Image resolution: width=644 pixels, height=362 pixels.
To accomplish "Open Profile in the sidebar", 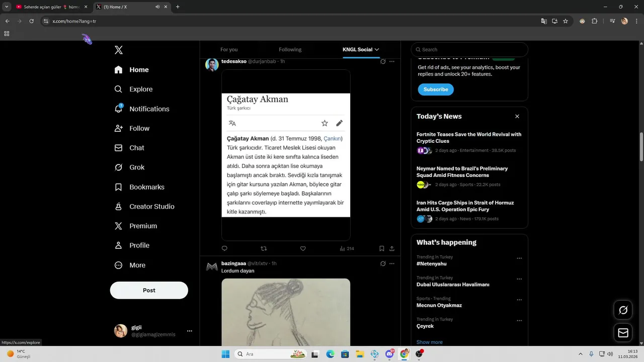I will [x=132, y=245].
